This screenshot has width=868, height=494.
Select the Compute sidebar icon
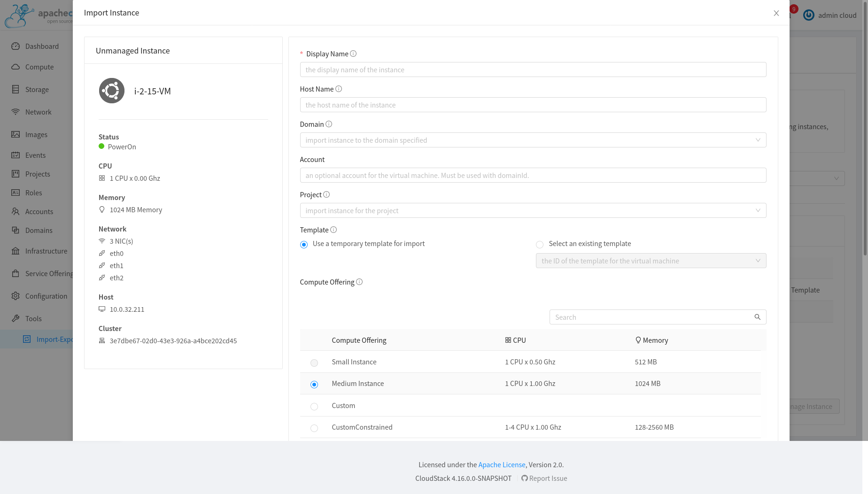pos(39,67)
